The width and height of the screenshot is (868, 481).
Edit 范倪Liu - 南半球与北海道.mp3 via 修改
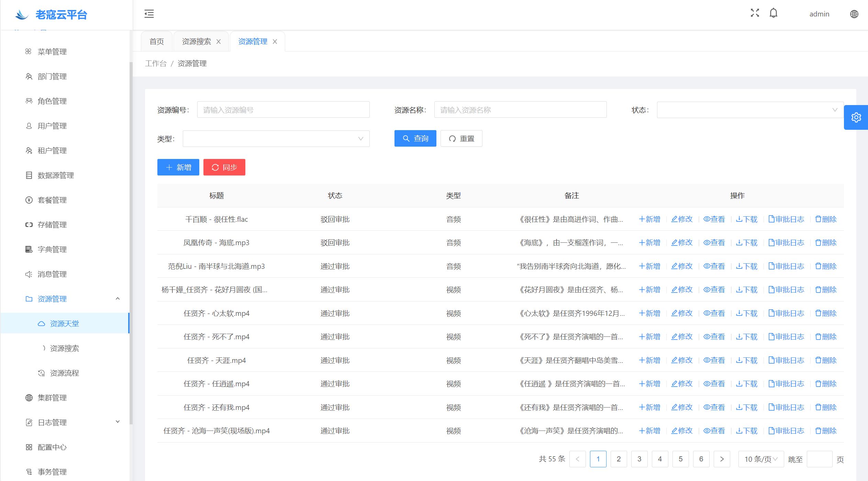coord(682,266)
